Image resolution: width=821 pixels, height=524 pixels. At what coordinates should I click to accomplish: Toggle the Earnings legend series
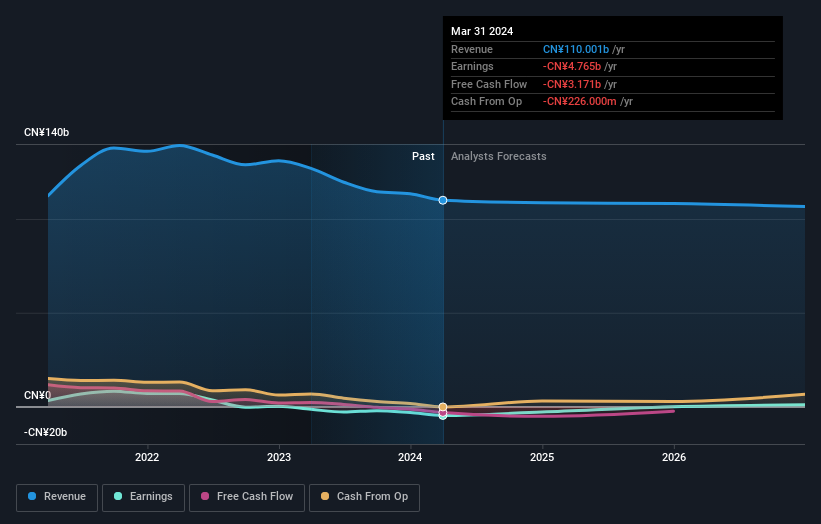(x=143, y=497)
